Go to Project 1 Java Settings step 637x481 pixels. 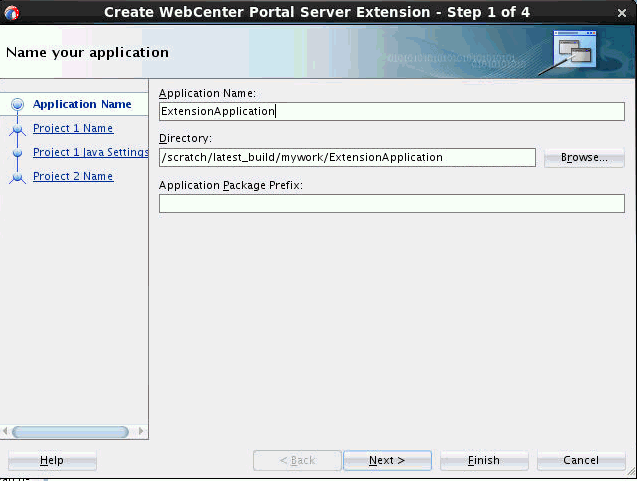(91, 152)
